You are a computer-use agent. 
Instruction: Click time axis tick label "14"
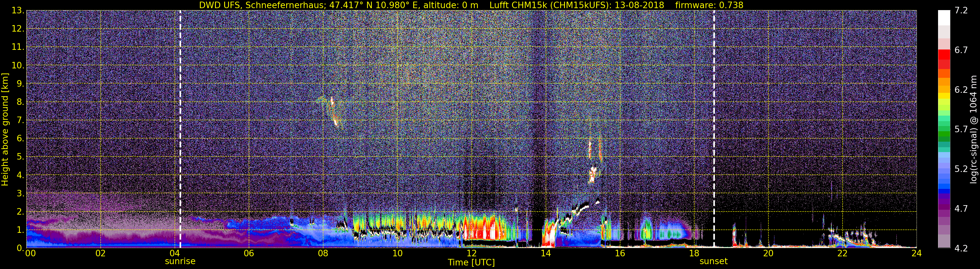tap(545, 253)
